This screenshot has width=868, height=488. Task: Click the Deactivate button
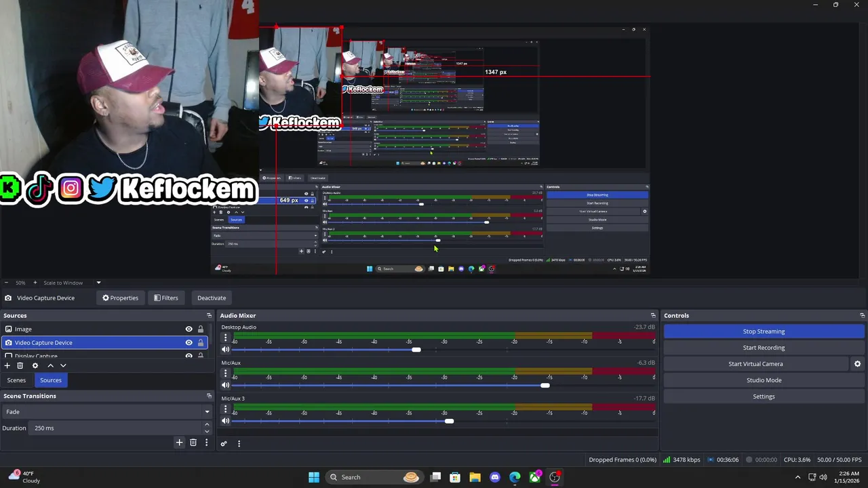click(x=212, y=298)
